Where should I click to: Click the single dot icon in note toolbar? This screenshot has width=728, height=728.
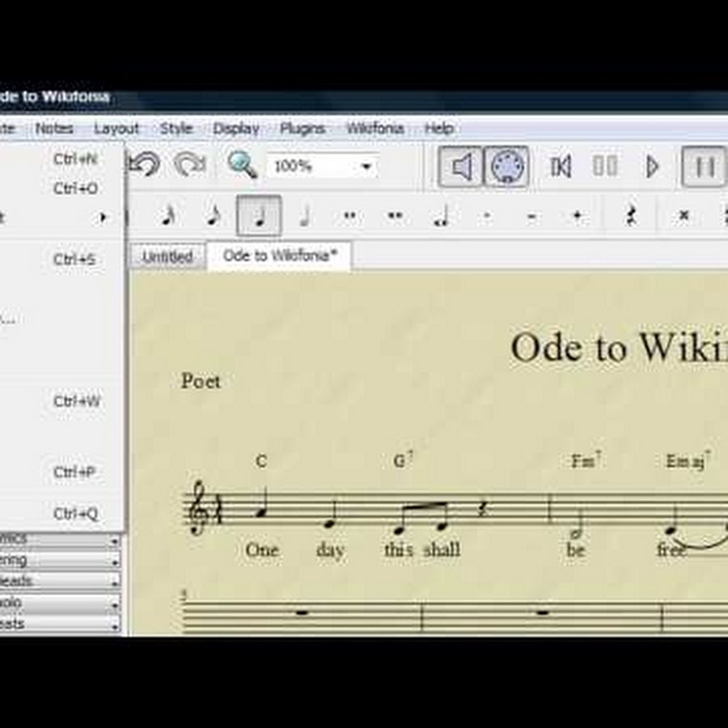click(487, 216)
